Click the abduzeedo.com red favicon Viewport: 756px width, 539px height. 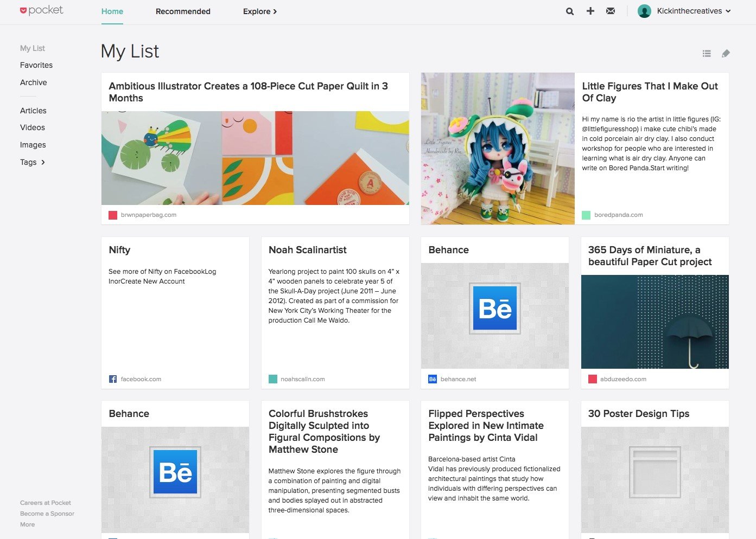(x=593, y=379)
